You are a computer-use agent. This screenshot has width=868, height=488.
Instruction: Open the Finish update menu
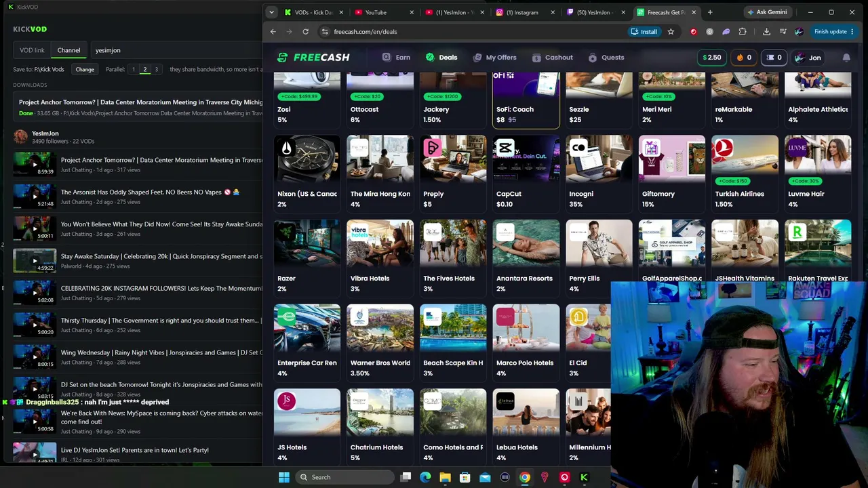[833, 31]
